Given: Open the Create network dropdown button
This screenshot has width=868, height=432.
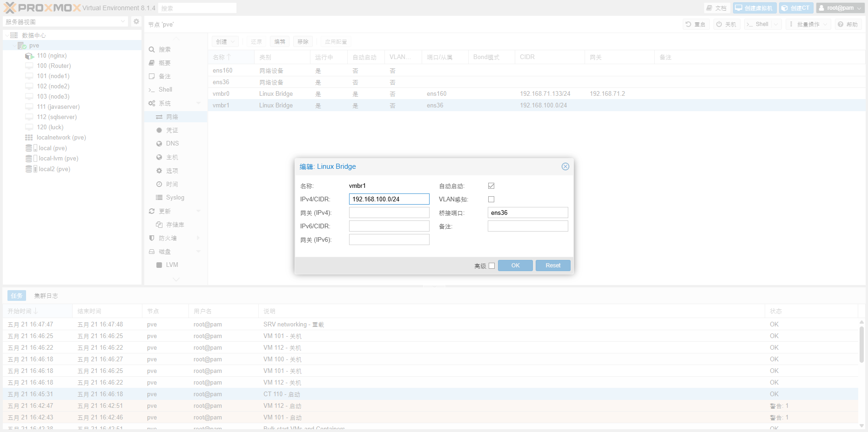Looking at the screenshot, I should tap(225, 41).
